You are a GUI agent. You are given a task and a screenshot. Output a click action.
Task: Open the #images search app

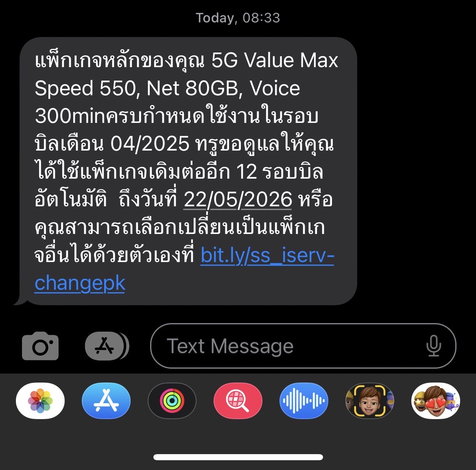click(x=238, y=401)
